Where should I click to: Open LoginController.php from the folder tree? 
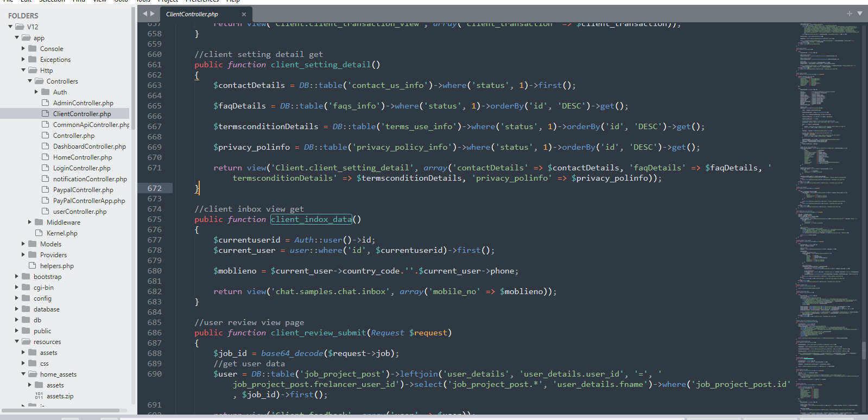coord(81,168)
